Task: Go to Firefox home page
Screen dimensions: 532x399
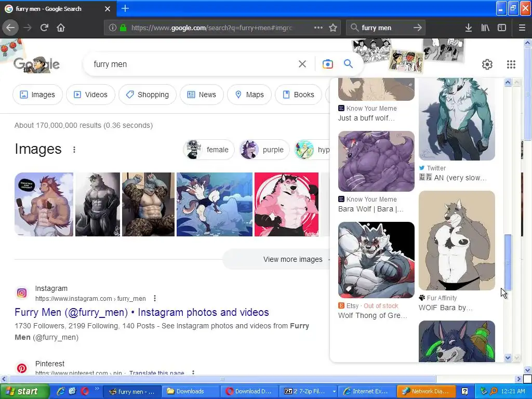Action: point(61,28)
